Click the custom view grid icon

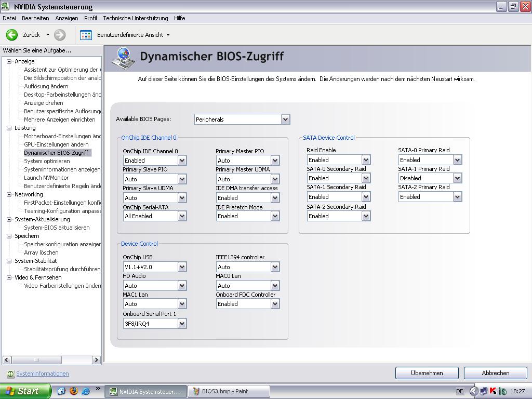coord(86,35)
